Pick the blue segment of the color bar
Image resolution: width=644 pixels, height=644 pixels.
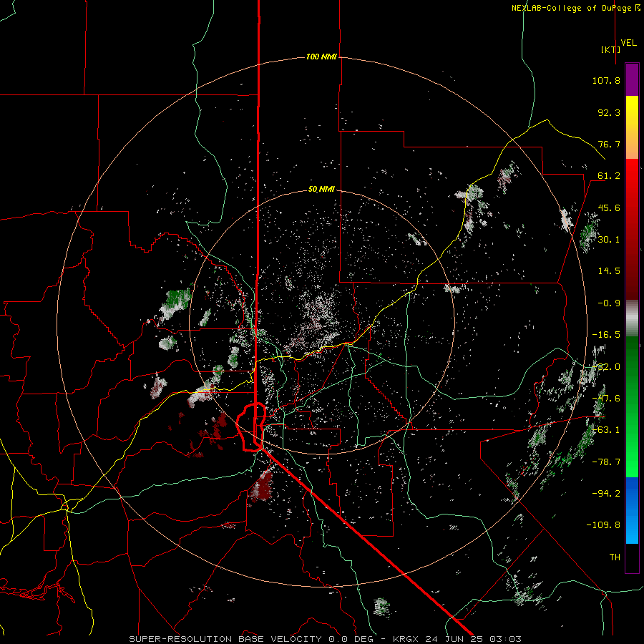[x=632, y=510]
